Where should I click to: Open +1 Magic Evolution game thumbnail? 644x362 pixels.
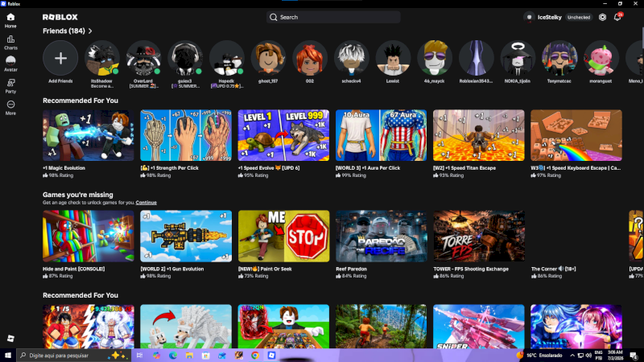point(89,135)
